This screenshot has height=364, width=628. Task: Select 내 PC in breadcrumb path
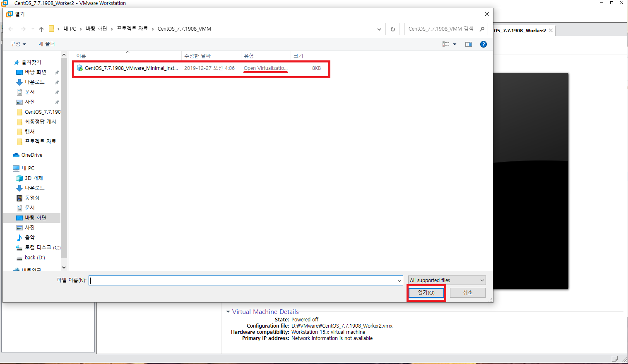pos(70,29)
